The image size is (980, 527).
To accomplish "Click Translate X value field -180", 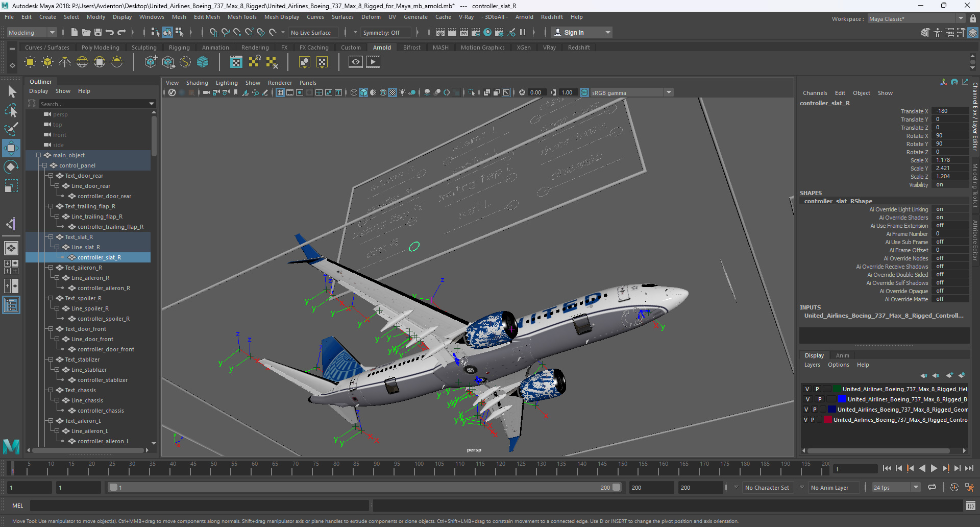I will 950,111.
